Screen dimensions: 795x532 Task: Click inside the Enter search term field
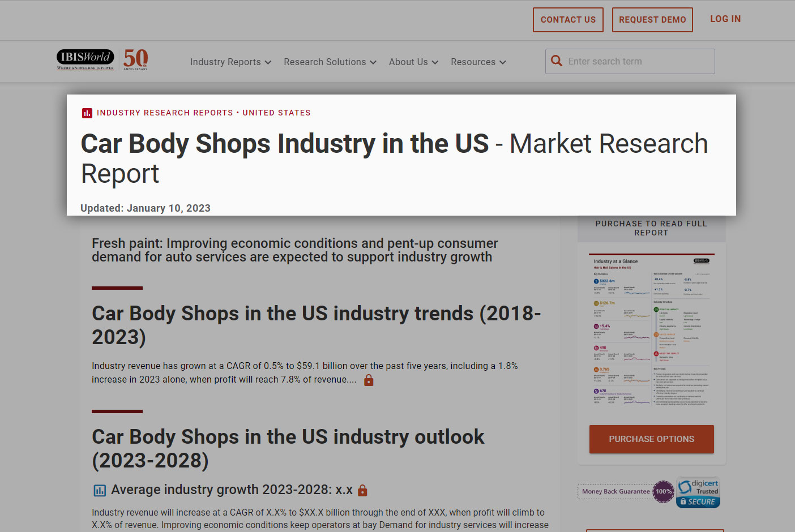click(x=629, y=61)
